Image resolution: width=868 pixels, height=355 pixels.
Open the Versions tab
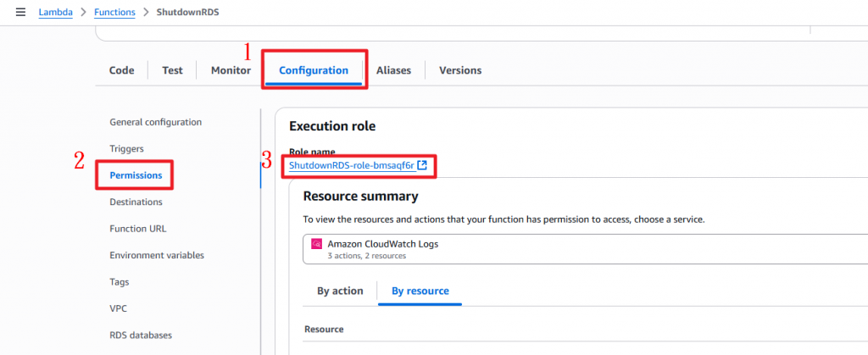pyautogui.click(x=460, y=70)
